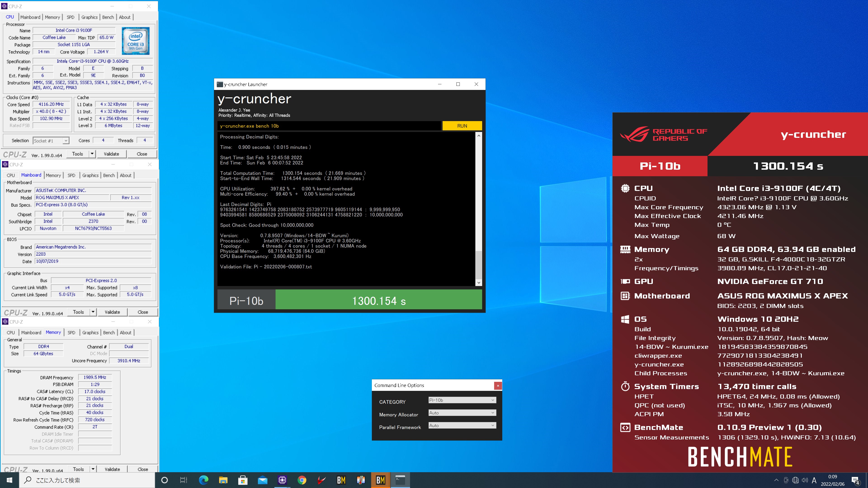This screenshot has height=488, width=868.
Task: Open File Explorer from the taskbar
Action: [223, 480]
